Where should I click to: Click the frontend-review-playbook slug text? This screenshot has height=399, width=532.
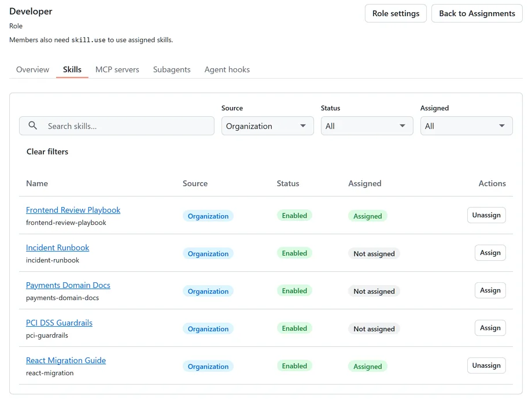pyautogui.click(x=66, y=223)
